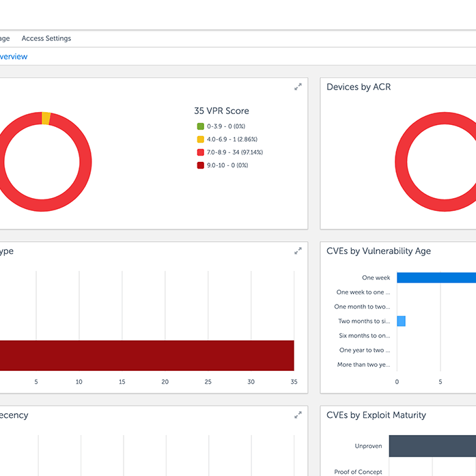Open the Access Settings tab
The image size is (476, 476).
[46, 38]
